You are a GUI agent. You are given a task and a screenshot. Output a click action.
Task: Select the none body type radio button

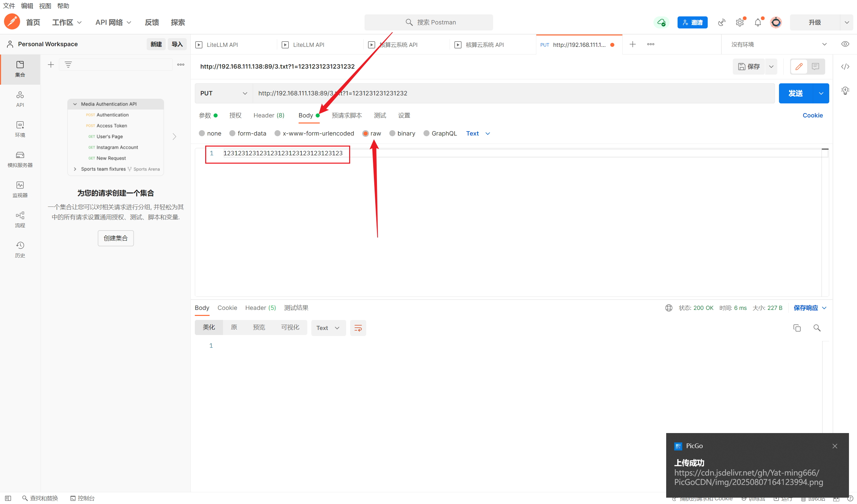pyautogui.click(x=202, y=133)
